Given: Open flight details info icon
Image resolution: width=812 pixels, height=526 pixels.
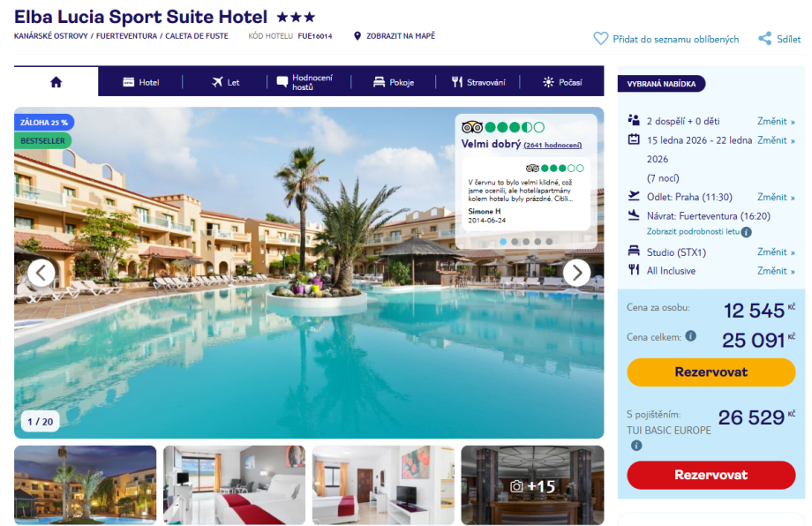Looking at the screenshot, I should click(x=746, y=232).
